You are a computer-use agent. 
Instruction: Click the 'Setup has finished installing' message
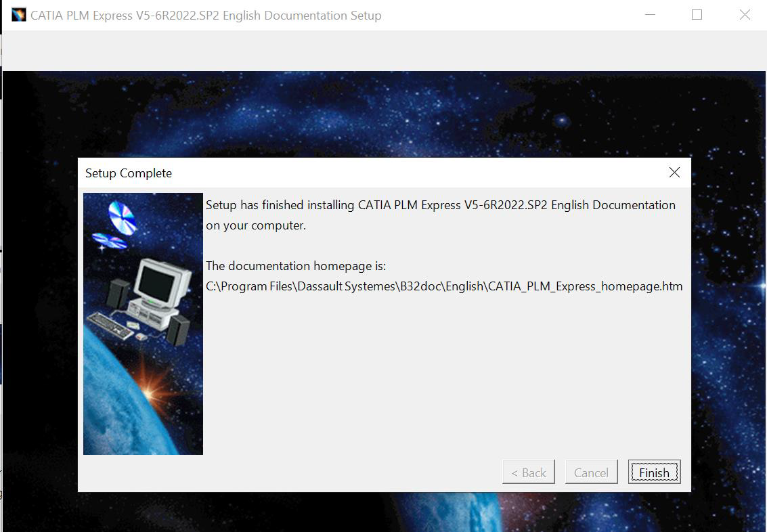pyautogui.click(x=440, y=215)
